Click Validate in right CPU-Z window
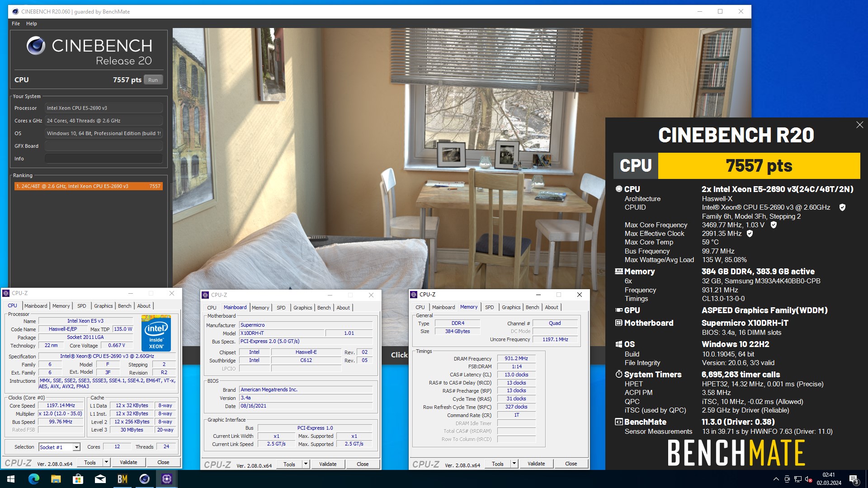 tap(536, 464)
